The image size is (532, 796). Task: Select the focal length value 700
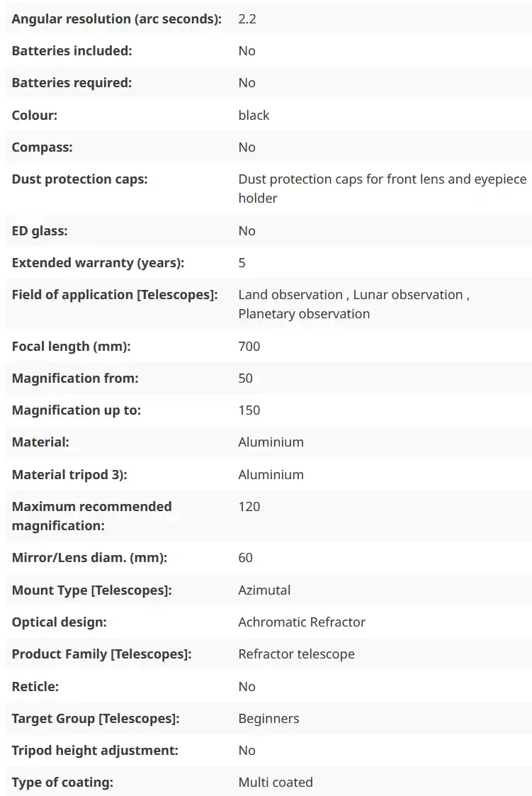click(x=249, y=347)
